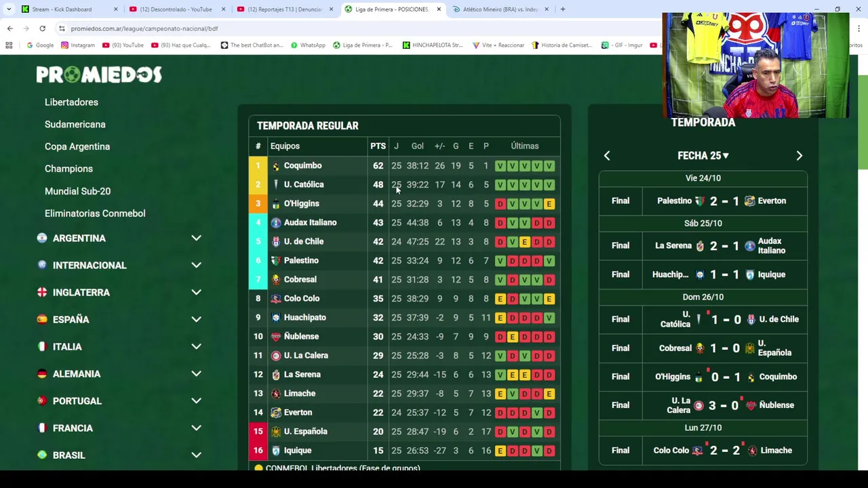Switch to the Descontrolado - YouTube tab
This screenshot has width=868, height=488.
coord(176,9)
